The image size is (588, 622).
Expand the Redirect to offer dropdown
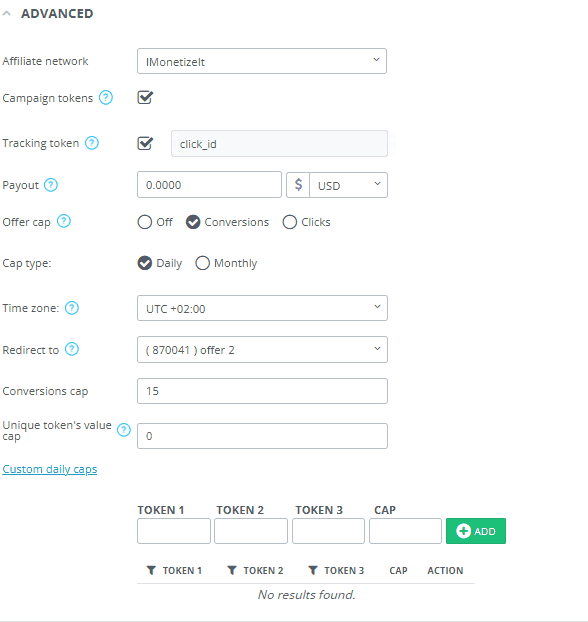(x=262, y=349)
